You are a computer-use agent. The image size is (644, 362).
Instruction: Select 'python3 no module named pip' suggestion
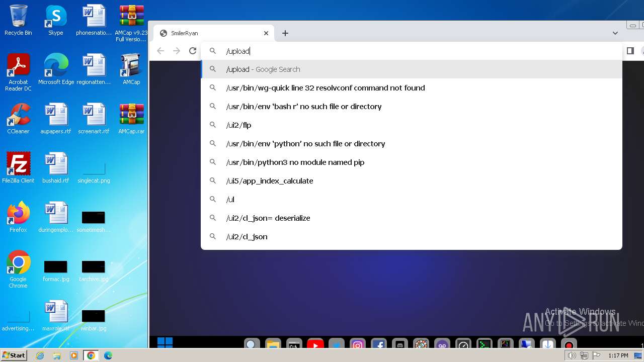pyautogui.click(x=412, y=162)
